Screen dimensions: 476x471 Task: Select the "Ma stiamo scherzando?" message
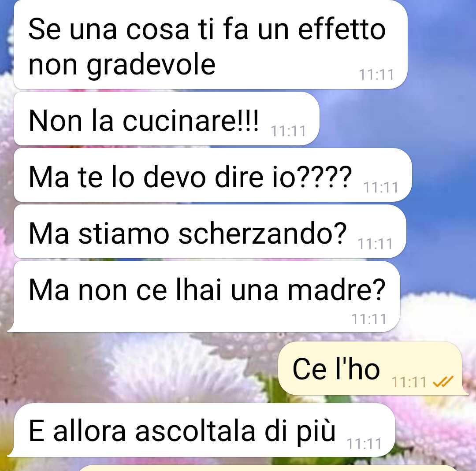[x=210, y=232]
